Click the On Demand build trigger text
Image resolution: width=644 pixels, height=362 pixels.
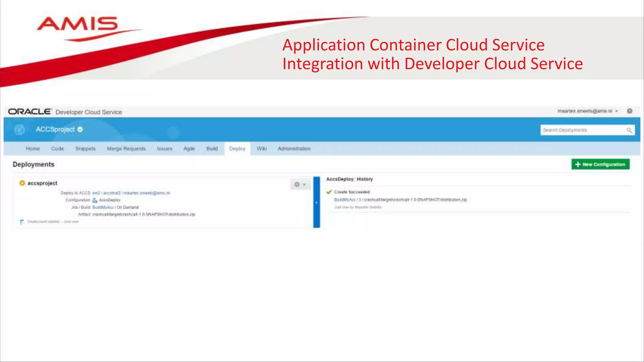[128, 207]
